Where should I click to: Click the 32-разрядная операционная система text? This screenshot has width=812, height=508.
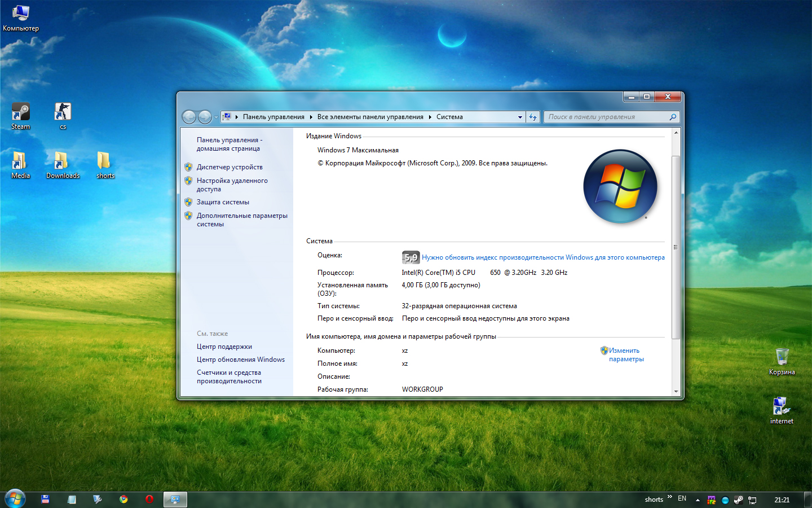(460, 306)
